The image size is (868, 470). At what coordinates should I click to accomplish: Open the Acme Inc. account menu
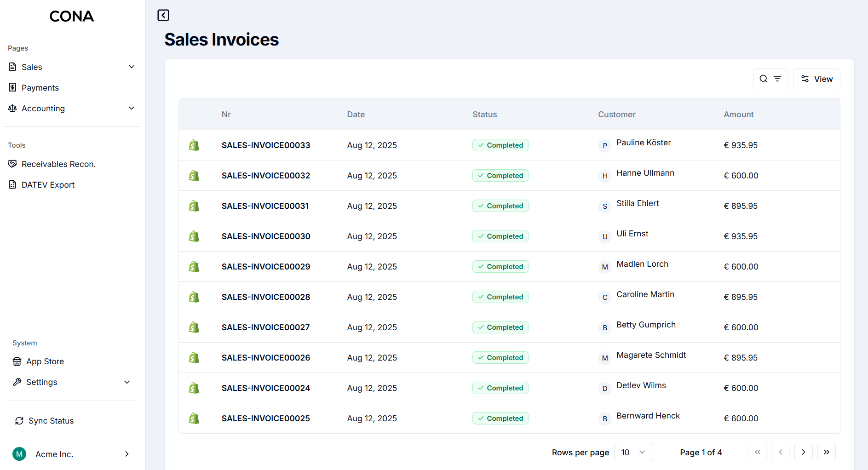tap(71, 454)
